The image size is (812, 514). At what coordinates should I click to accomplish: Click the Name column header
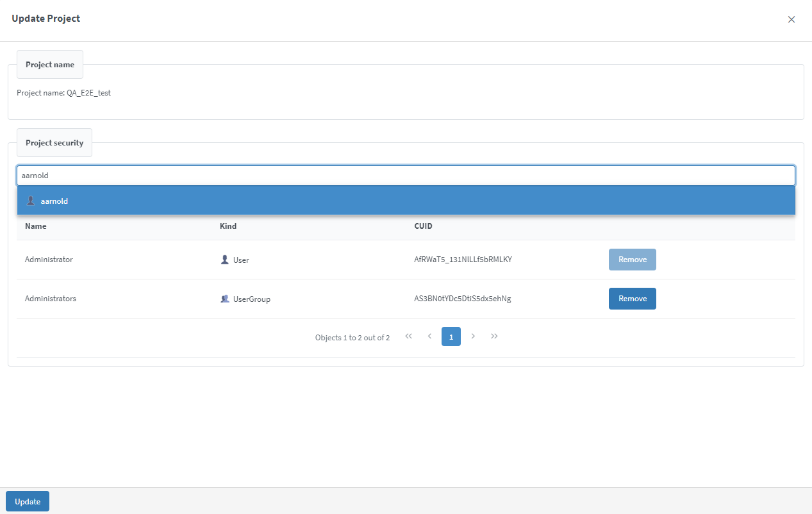[35, 226]
